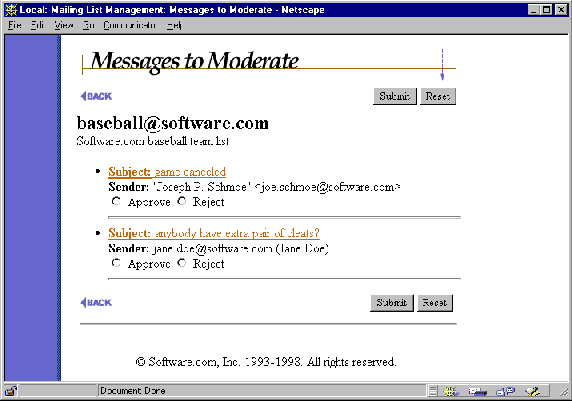
Task: Maximize the Netscape window
Action: pyautogui.click(x=546, y=10)
